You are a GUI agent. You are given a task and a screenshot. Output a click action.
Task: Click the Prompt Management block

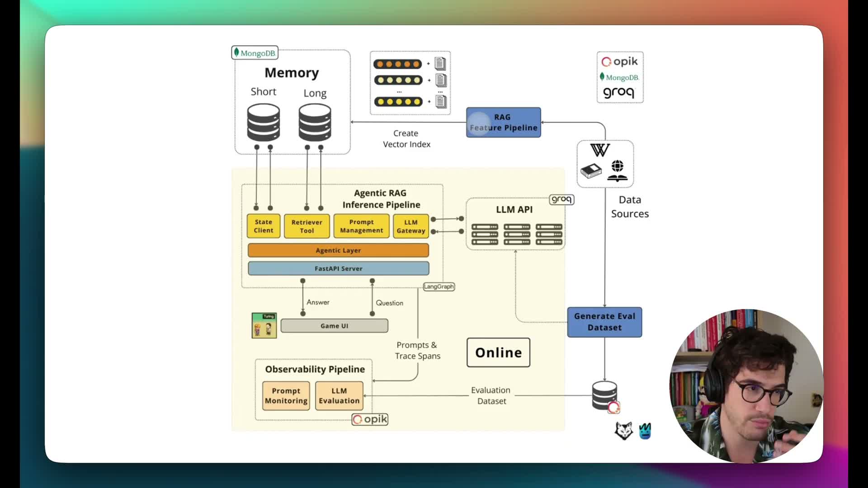pos(361,226)
